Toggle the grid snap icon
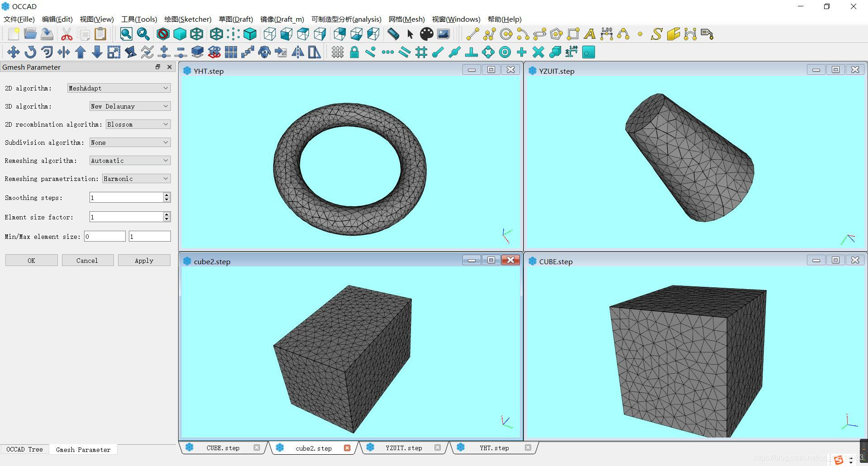The width and height of the screenshot is (868, 466). coord(337,52)
